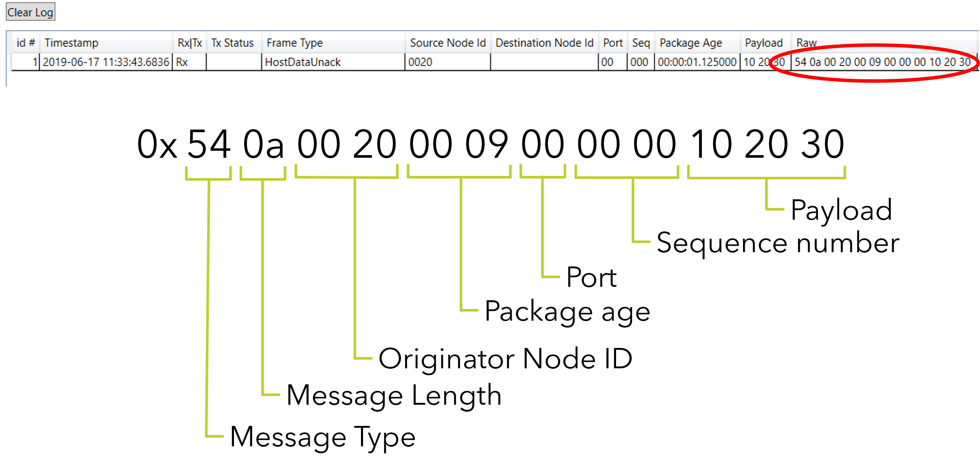Sort by Package Age column header
This screenshot has width=980, height=471.
(x=697, y=42)
